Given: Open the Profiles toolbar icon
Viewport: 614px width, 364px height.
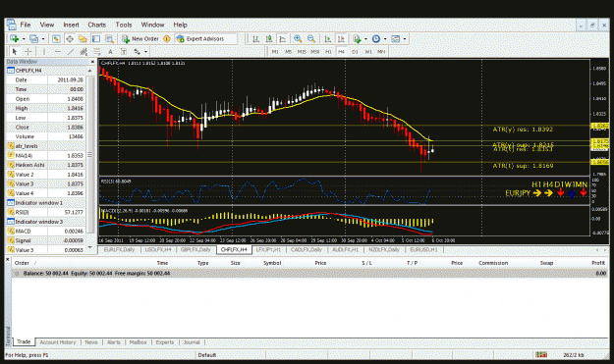Looking at the screenshot, I should [34, 38].
